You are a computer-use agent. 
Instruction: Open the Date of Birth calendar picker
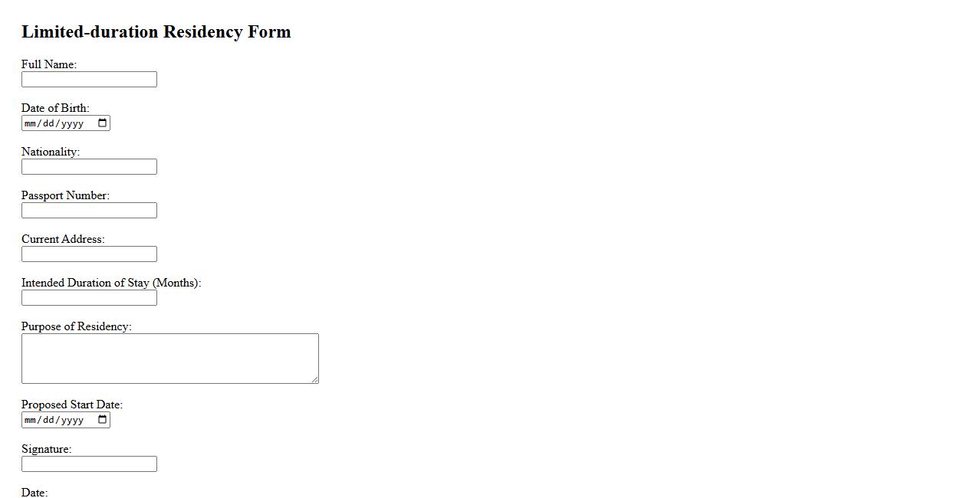click(x=103, y=123)
